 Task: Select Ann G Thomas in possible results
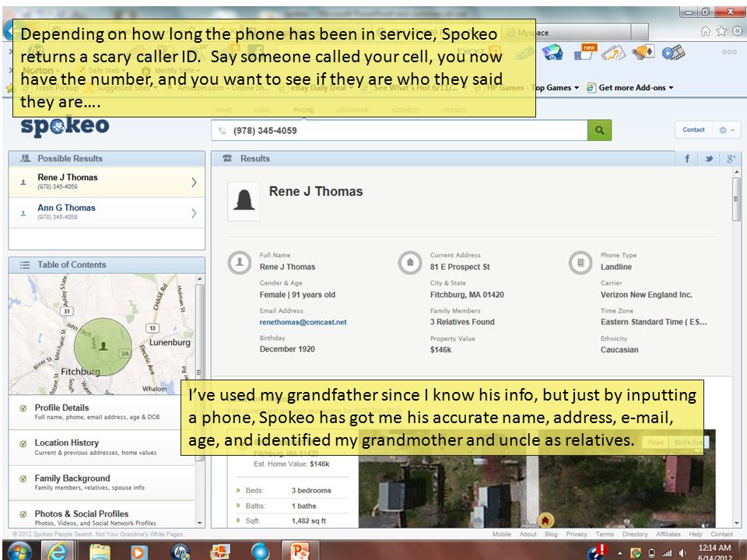click(x=107, y=212)
